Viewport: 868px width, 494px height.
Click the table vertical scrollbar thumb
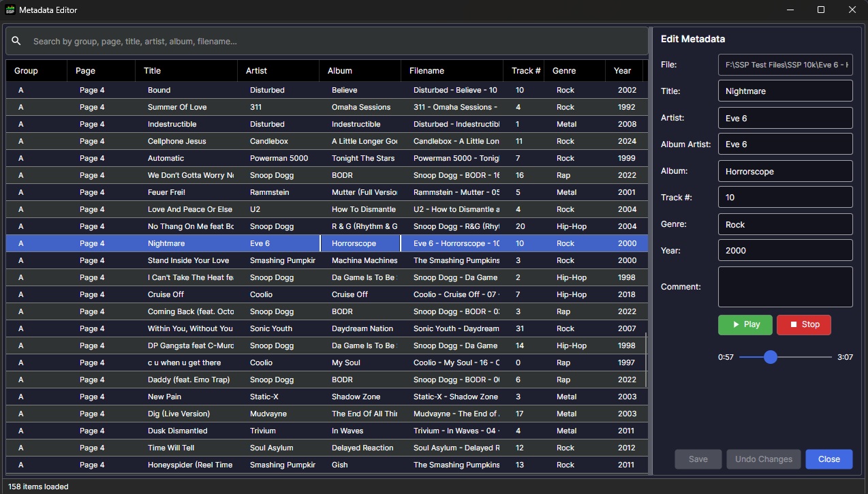(645, 360)
